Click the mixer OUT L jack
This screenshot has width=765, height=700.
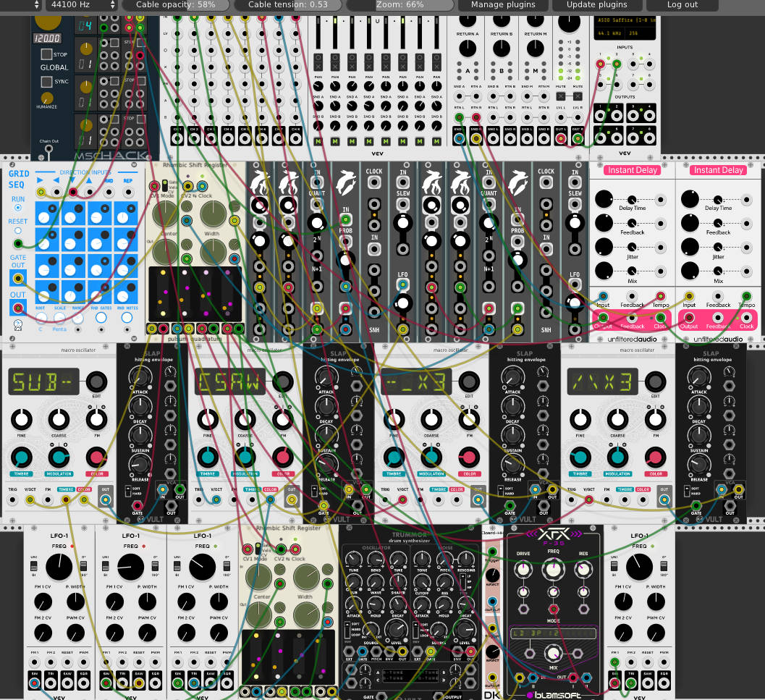(x=561, y=138)
